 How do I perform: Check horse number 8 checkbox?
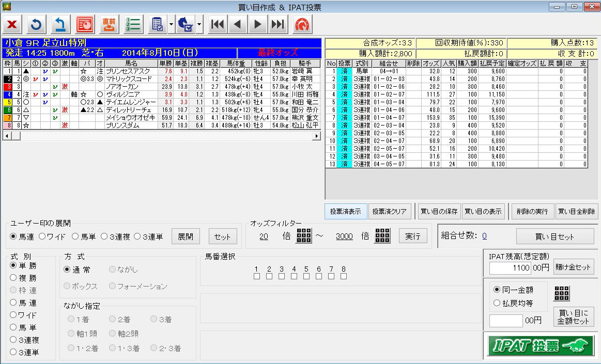[x=344, y=276]
